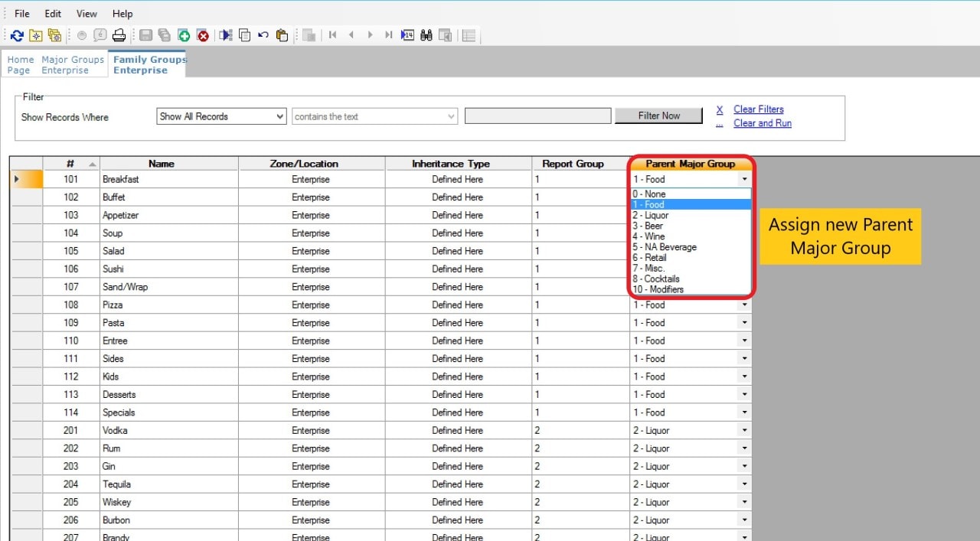Screen dimensions: 980x541
Task: Click the Clear Filters link
Action: pyautogui.click(x=758, y=109)
